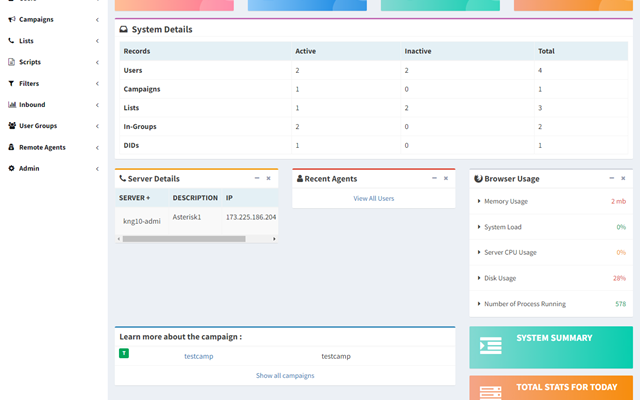This screenshot has width=640, height=400.
Task: Click the Server Details scrollbar left arrow
Action: point(119,239)
